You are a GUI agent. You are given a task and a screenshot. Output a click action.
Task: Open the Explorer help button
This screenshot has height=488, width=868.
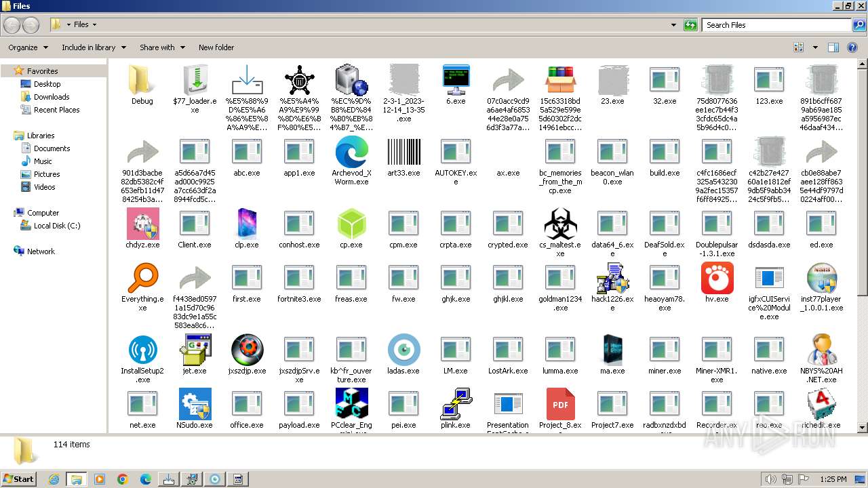click(x=853, y=47)
